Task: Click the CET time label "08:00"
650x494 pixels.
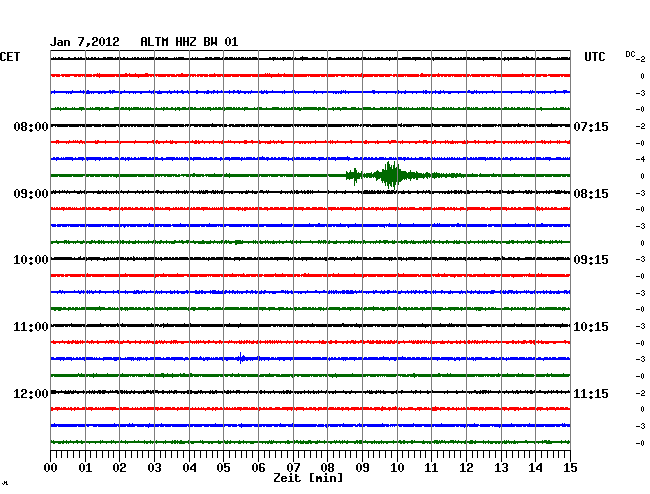Action: point(31,126)
